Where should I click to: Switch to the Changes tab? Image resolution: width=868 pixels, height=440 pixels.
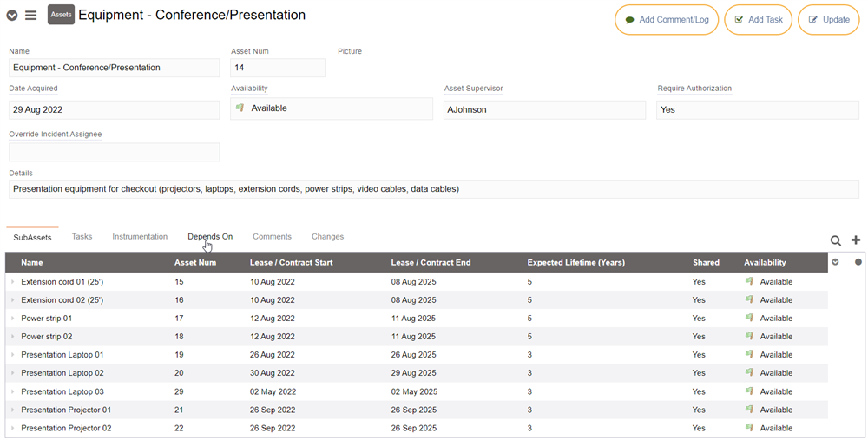(x=327, y=236)
